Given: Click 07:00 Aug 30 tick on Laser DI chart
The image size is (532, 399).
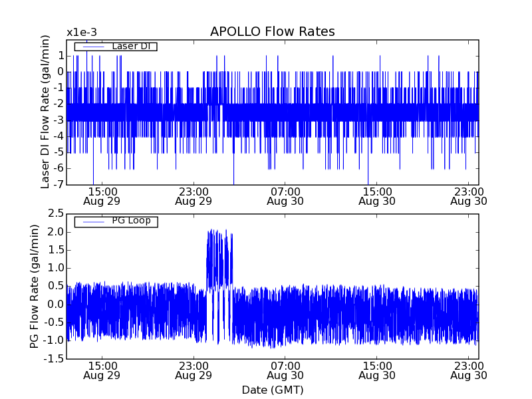Looking at the screenshot, I should point(285,196).
